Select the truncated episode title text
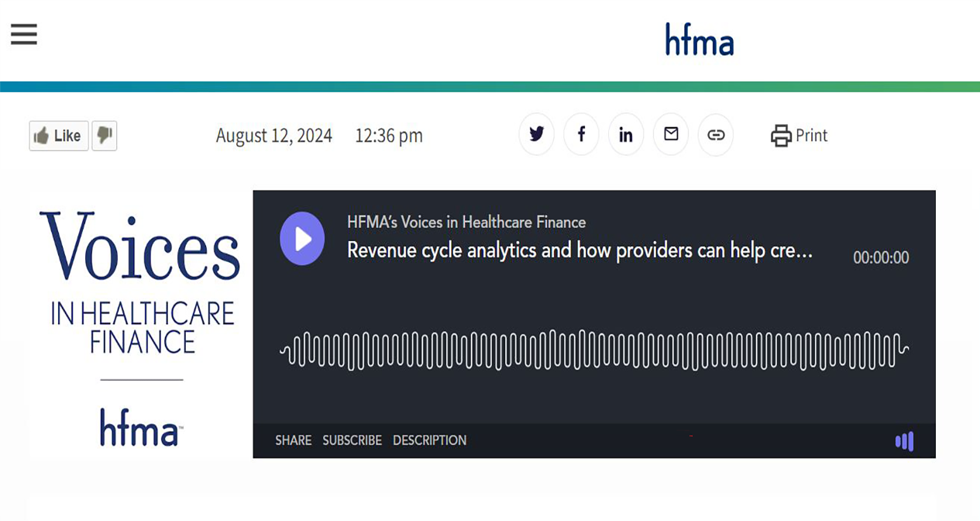This screenshot has width=980, height=521. (579, 250)
